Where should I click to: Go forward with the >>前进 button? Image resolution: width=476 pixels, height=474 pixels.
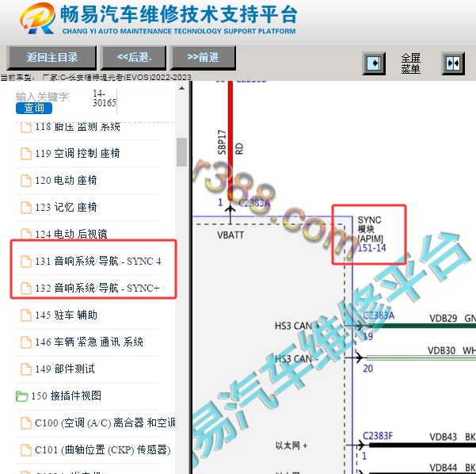click(x=203, y=58)
